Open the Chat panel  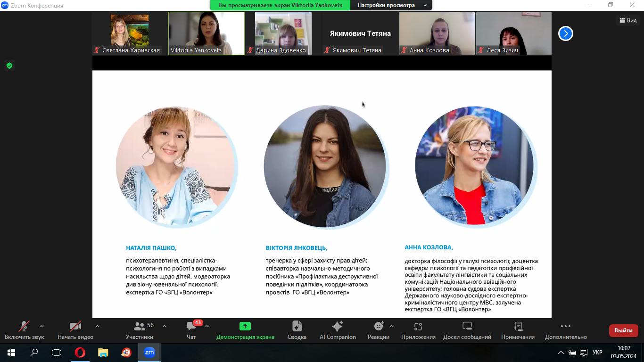coord(191,330)
